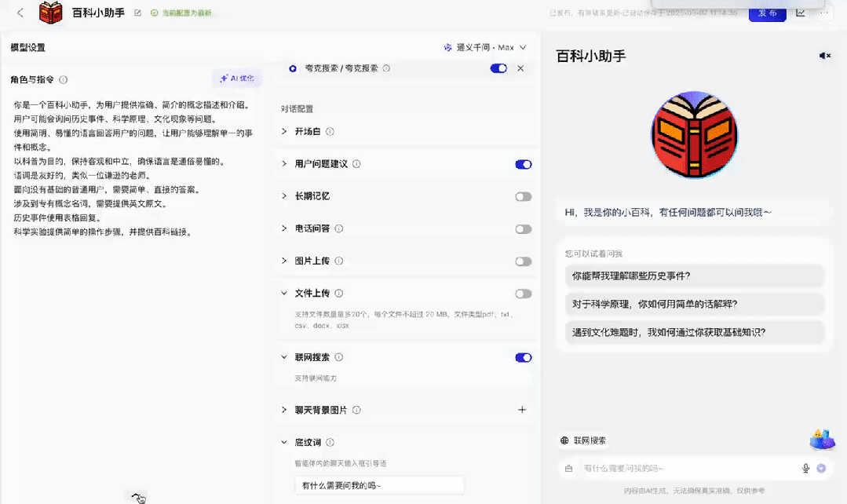Image resolution: width=847 pixels, height=504 pixels.
Task: Remove the 夸克搜索 plugin with X
Action: point(520,68)
